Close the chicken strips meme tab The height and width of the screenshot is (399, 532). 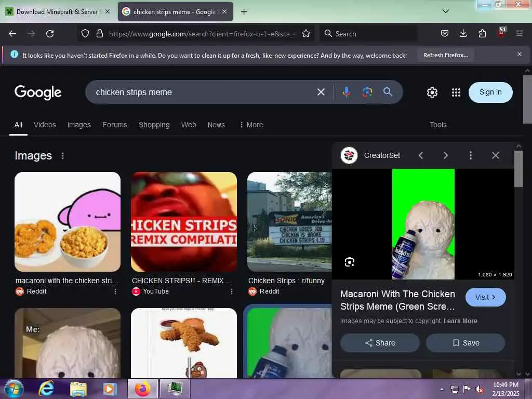[x=224, y=11]
